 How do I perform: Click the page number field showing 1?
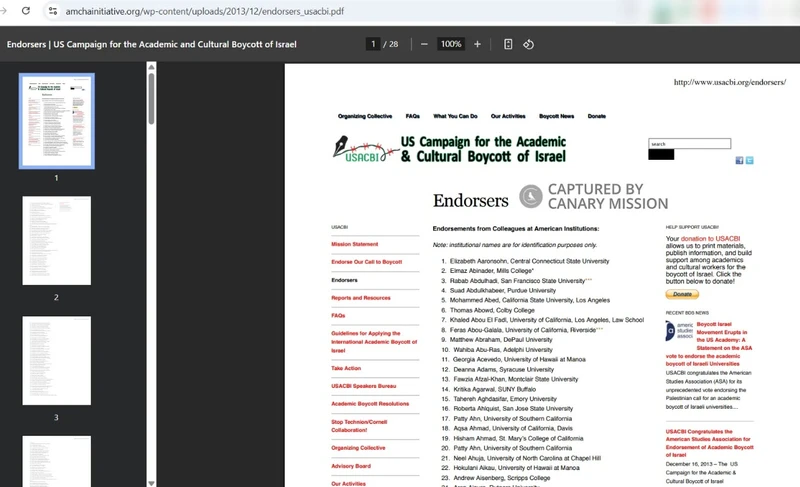tap(373, 44)
